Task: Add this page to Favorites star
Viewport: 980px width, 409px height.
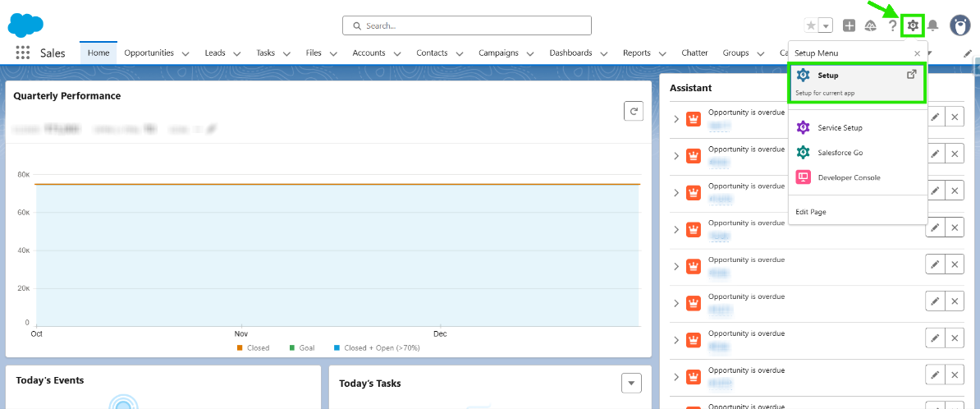Action: [811, 25]
